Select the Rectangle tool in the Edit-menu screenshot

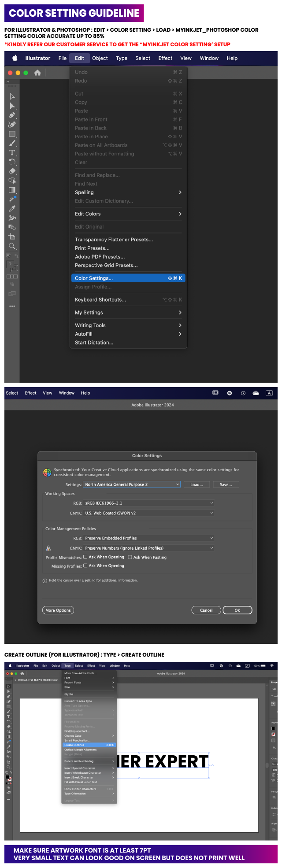[12, 134]
